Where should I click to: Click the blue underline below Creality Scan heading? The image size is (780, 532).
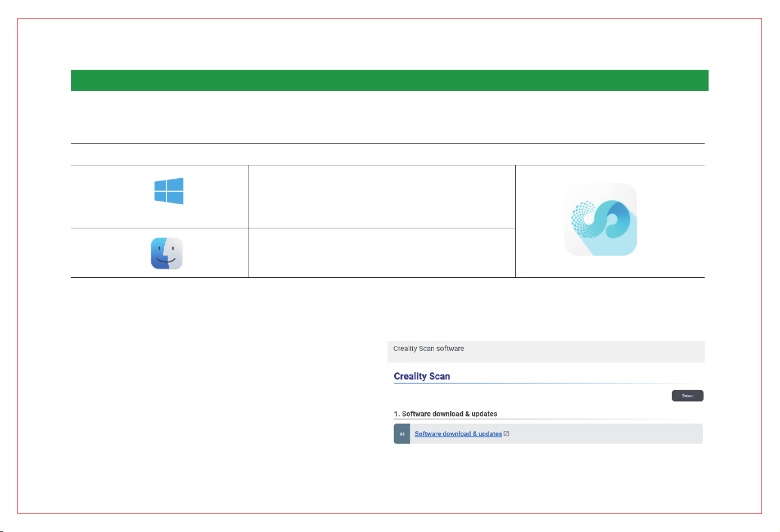pyautogui.click(x=548, y=384)
